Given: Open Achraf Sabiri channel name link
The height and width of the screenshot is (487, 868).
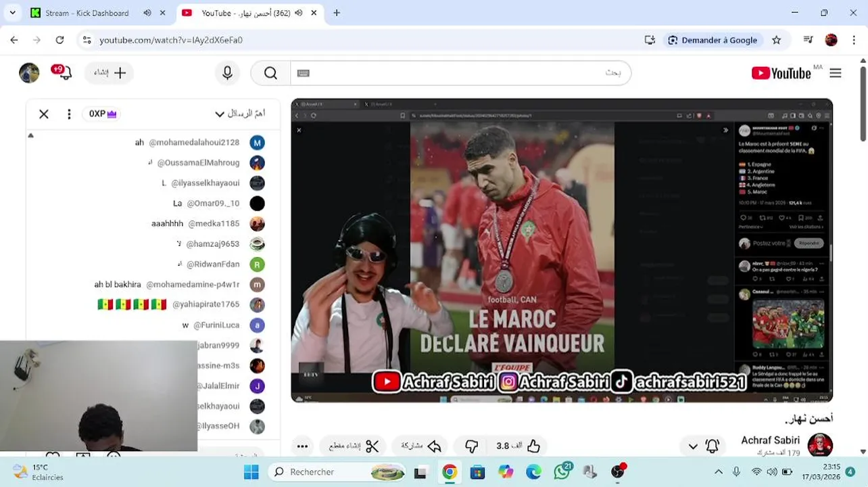Looking at the screenshot, I should click(x=770, y=440).
